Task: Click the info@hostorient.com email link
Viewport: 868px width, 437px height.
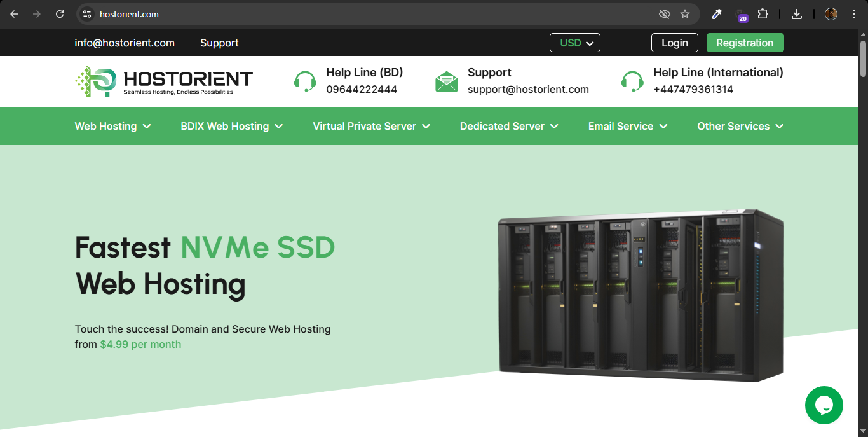Action: click(125, 43)
